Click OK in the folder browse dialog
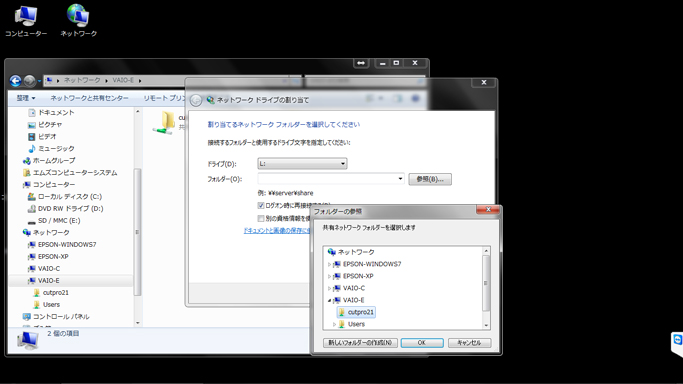The image size is (683, 384). 422,343
